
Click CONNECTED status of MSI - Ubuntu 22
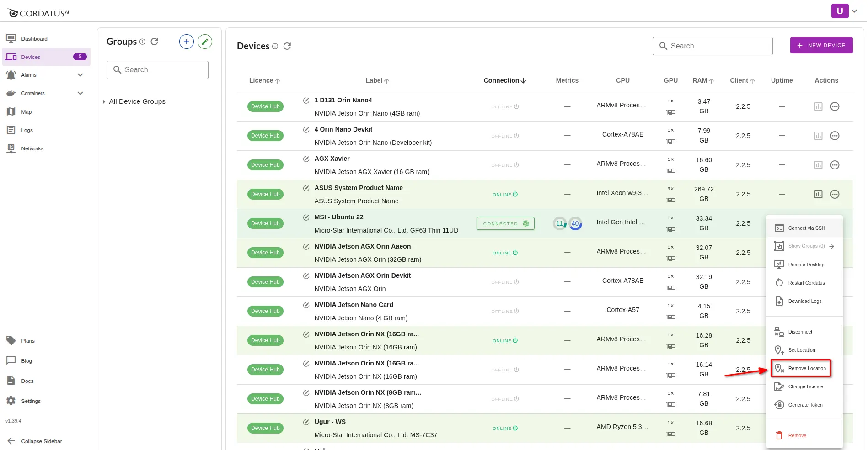click(x=505, y=223)
